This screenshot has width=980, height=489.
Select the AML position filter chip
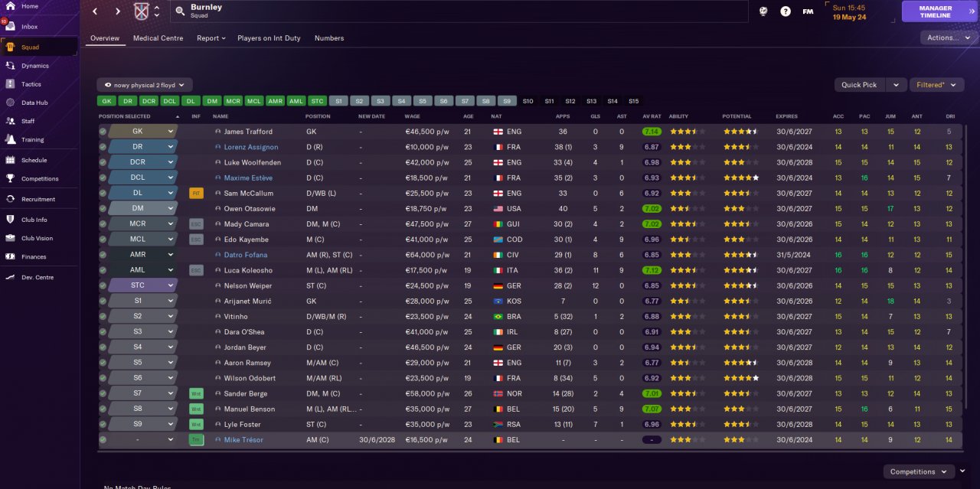point(296,101)
